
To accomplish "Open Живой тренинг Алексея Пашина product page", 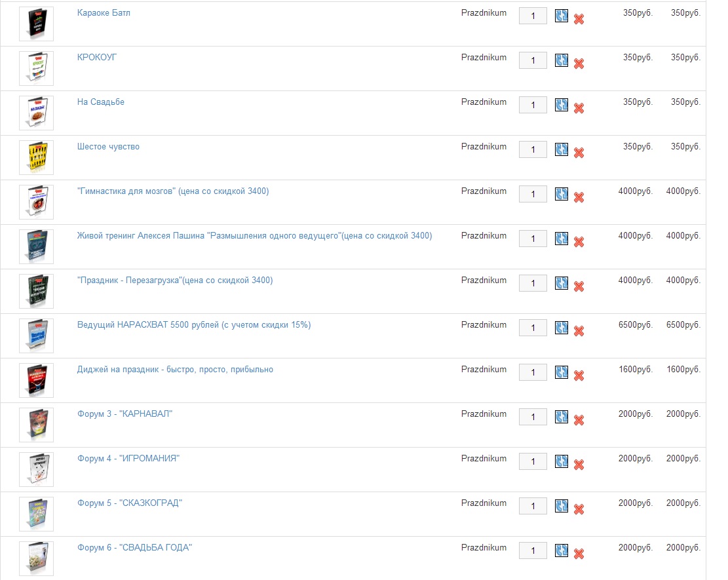I will coord(254,236).
